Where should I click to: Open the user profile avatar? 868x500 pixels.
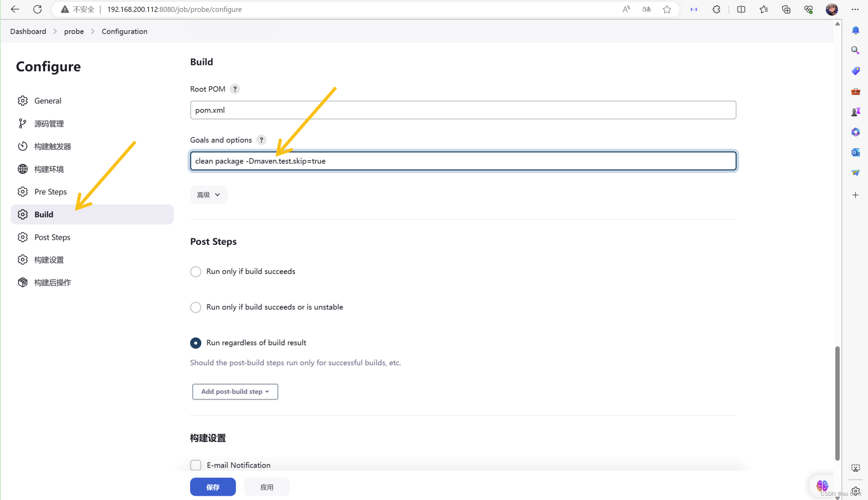(832, 9)
